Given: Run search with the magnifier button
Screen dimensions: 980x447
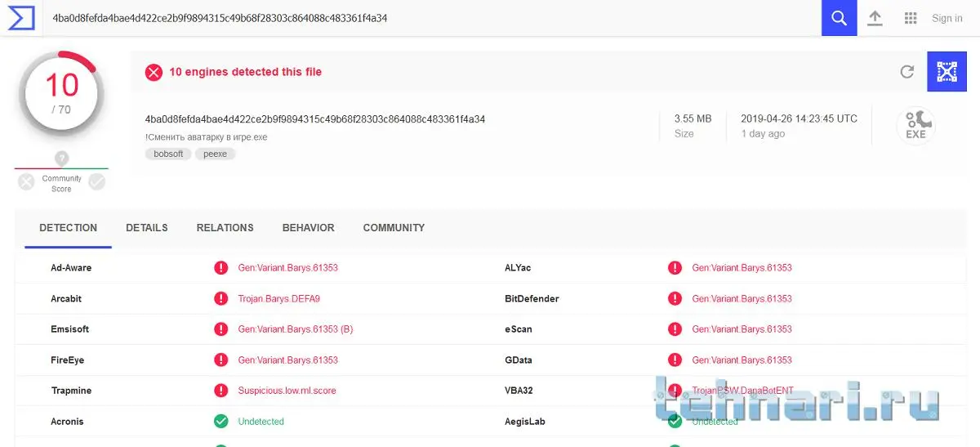Looking at the screenshot, I should [x=839, y=18].
